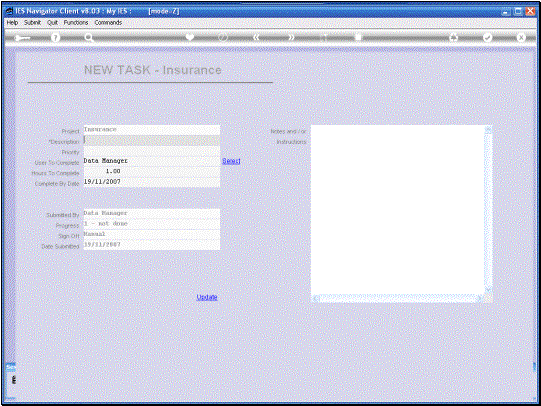Open the Submit menu
The image size is (541, 406).
[x=32, y=22]
